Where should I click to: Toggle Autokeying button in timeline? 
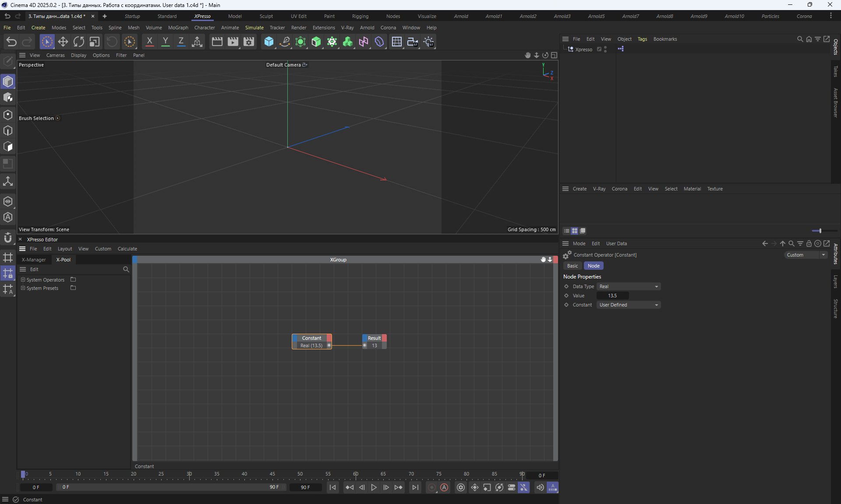pyautogui.click(x=444, y=487)
